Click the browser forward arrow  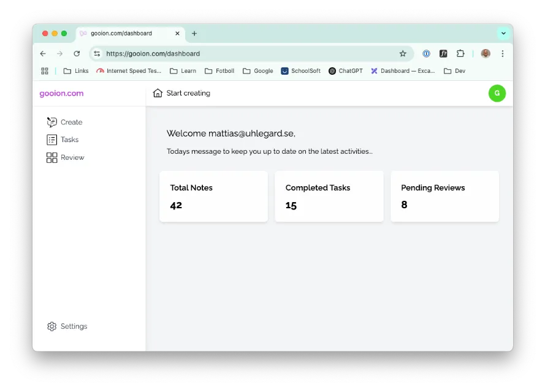[x=60, y=53]
